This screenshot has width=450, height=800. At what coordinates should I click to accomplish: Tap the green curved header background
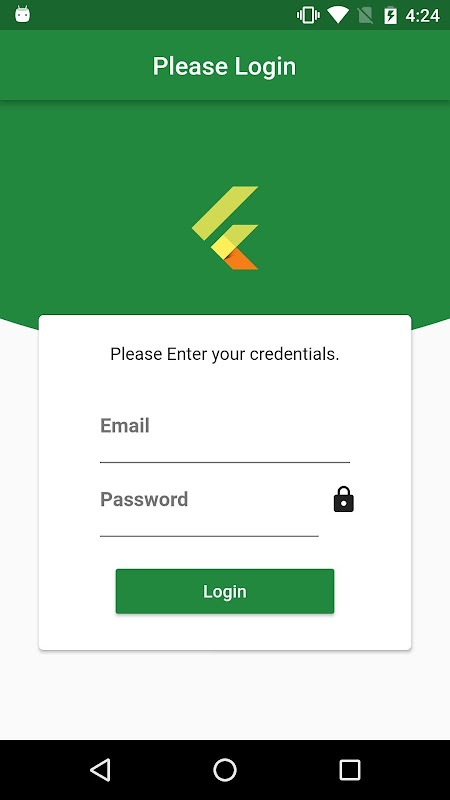[x=102, y=204]
